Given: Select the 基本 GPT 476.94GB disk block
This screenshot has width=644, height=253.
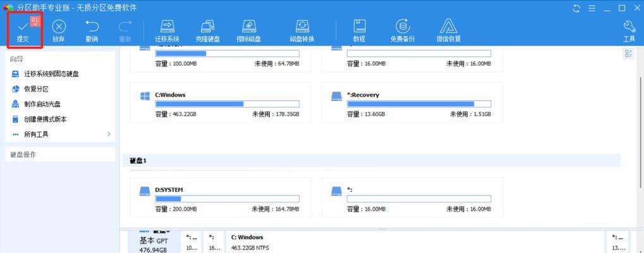Looking at the screenshot, I should tap(153, 242).
